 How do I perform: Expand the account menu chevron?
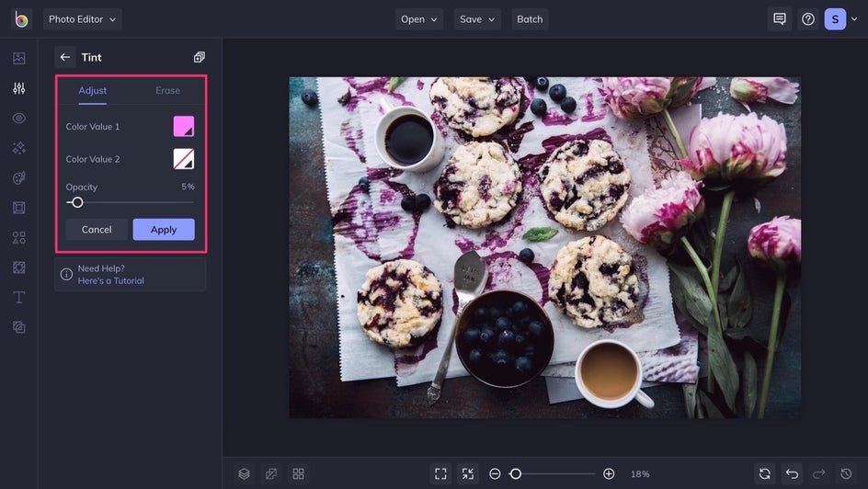854,19
